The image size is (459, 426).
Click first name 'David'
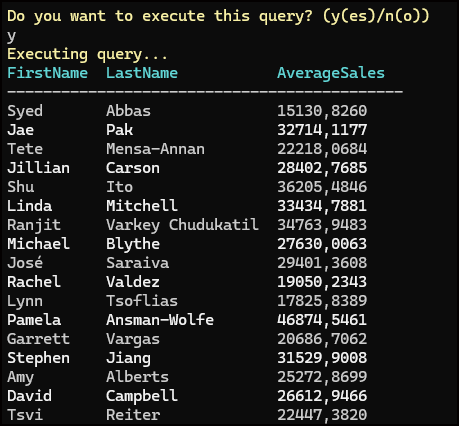(x=30, y=396)
